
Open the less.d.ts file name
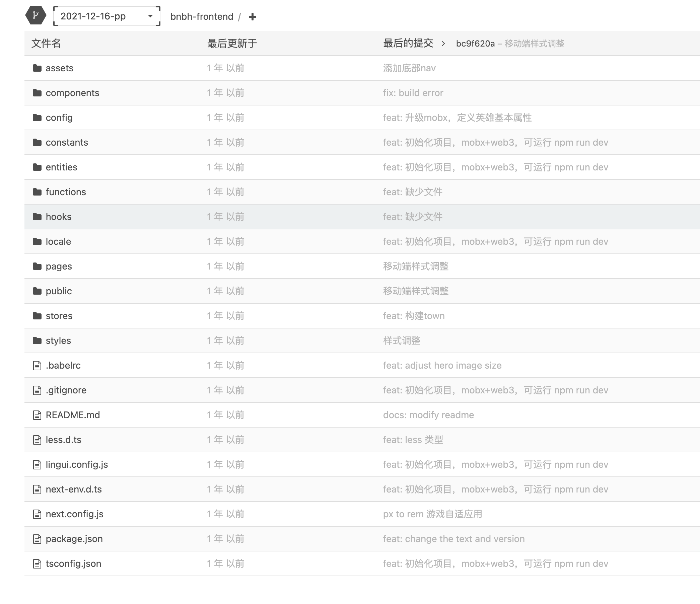[x=64, y=440]
